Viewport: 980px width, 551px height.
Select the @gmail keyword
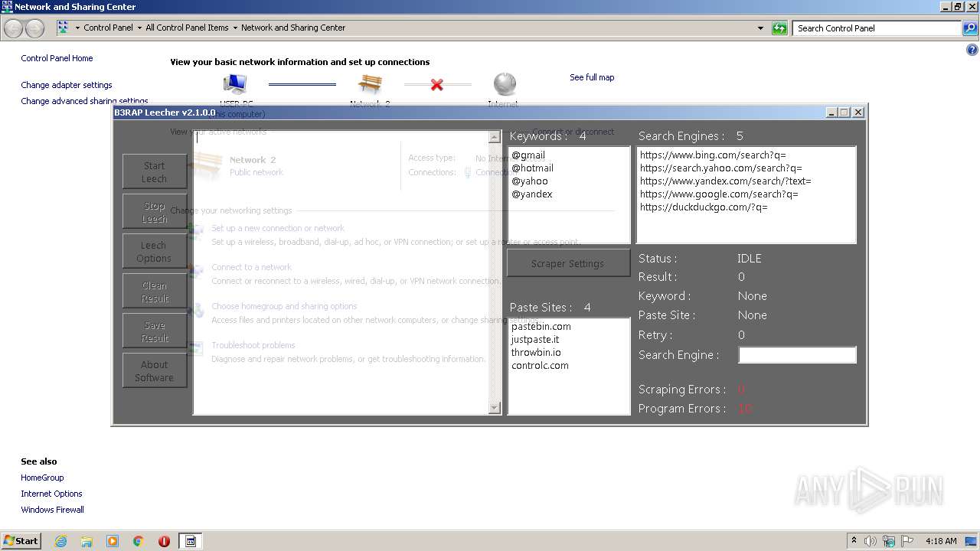coord(528,155)
